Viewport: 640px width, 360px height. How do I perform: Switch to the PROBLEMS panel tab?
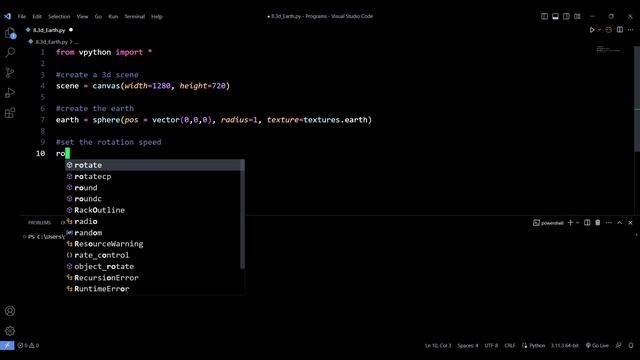[x=39, y=222]
